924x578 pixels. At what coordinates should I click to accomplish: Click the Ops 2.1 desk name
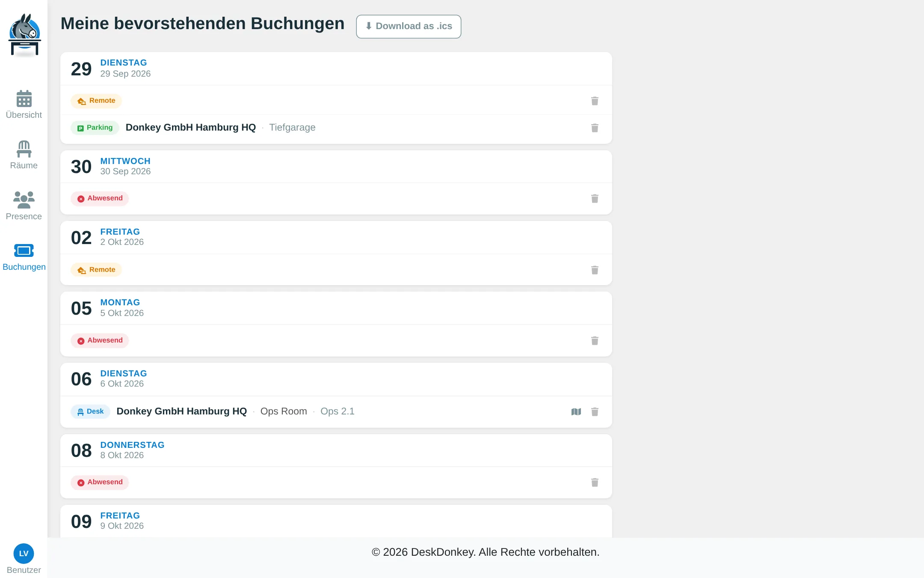point(338,411)
